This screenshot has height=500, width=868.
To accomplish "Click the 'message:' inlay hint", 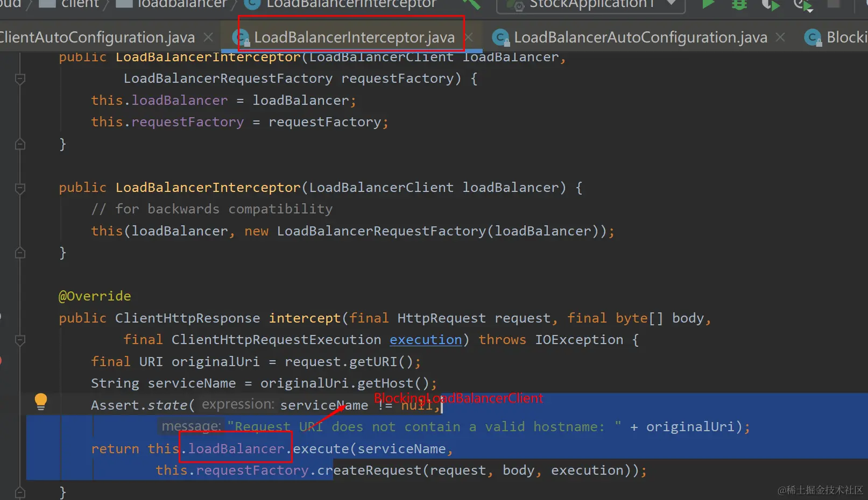I will pos(191,426).
